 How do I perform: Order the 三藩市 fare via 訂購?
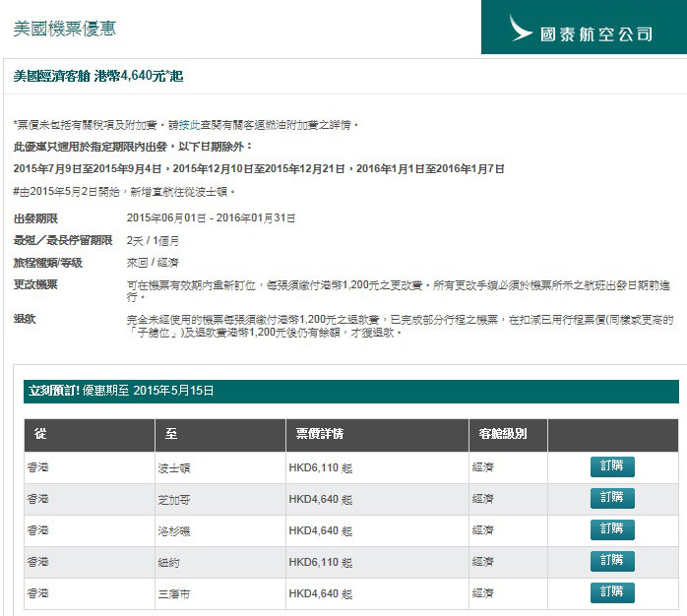[x=612, y=592]
